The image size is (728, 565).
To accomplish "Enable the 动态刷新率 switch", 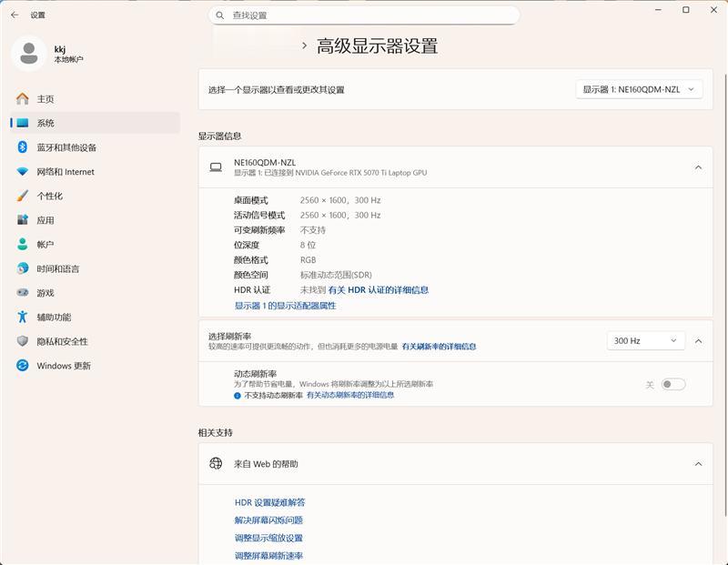I will pos(673,384).
